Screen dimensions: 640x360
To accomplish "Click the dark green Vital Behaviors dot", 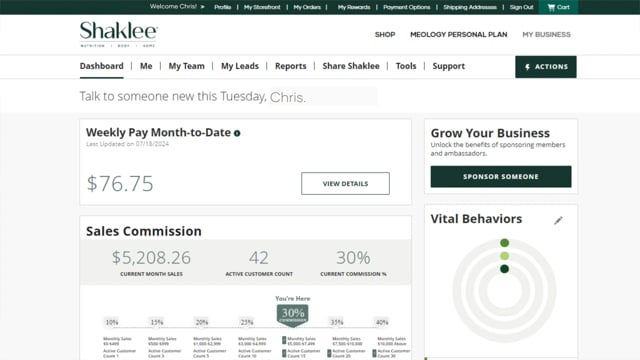I will 504,269.
